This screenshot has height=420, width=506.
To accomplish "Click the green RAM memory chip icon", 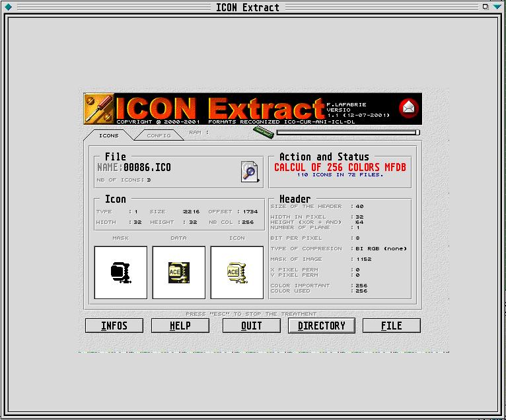I will [x=263, y=132].
